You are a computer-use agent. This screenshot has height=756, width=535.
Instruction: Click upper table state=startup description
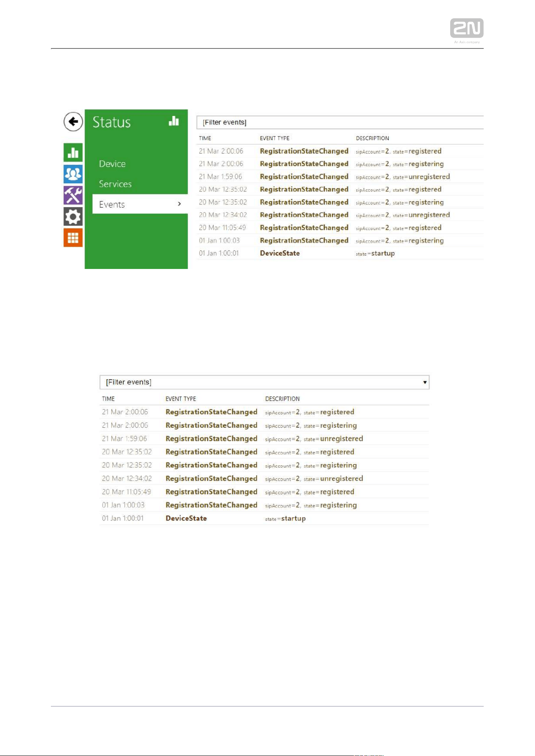[x=375, y=253]
